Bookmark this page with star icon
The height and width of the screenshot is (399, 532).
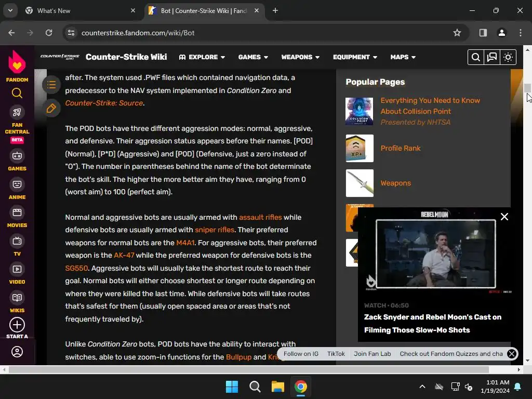[457, 33]
